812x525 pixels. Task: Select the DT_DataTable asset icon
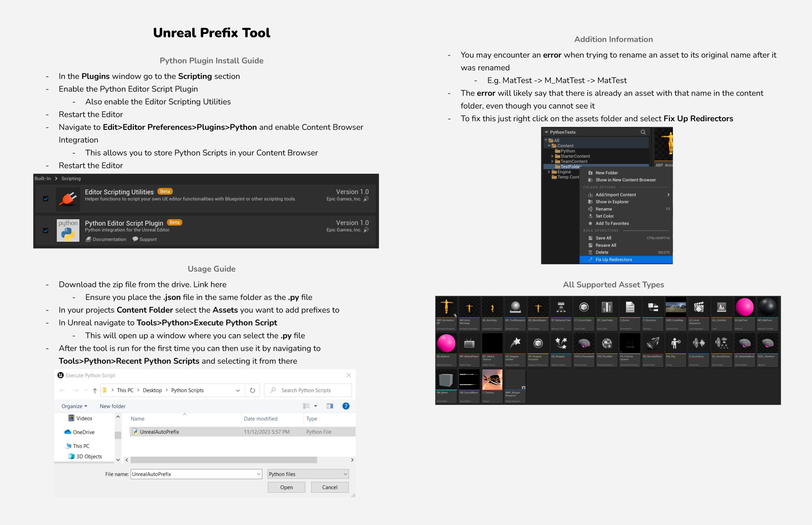tap(607, 308)
